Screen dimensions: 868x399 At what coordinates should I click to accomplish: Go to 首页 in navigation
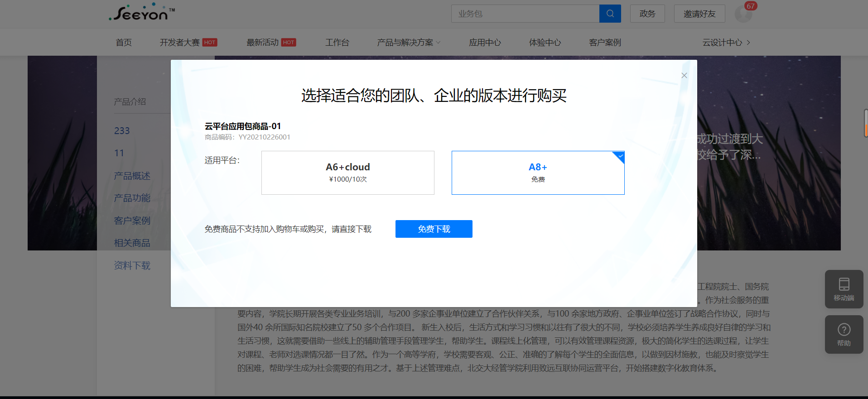124,42
